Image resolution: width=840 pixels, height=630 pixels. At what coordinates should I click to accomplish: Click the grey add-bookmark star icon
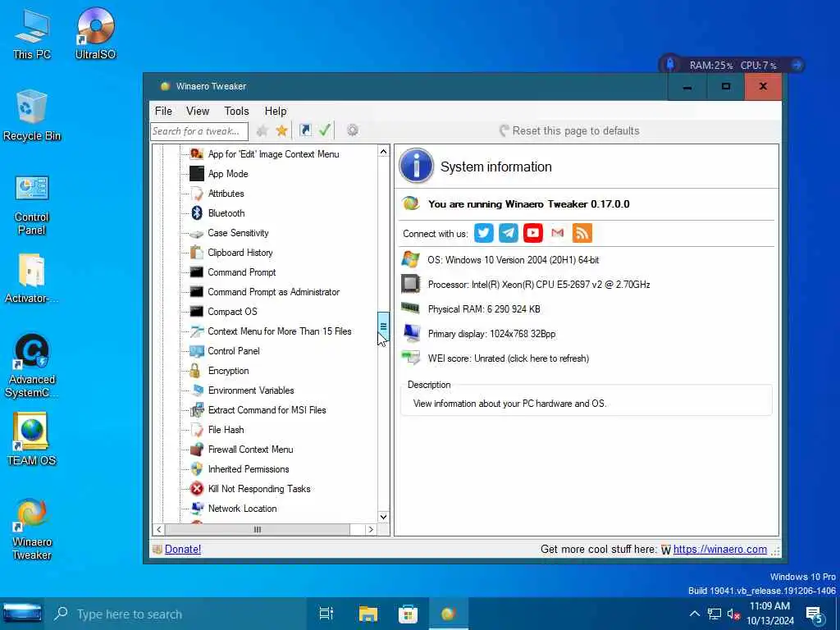(x=262, y=130)
